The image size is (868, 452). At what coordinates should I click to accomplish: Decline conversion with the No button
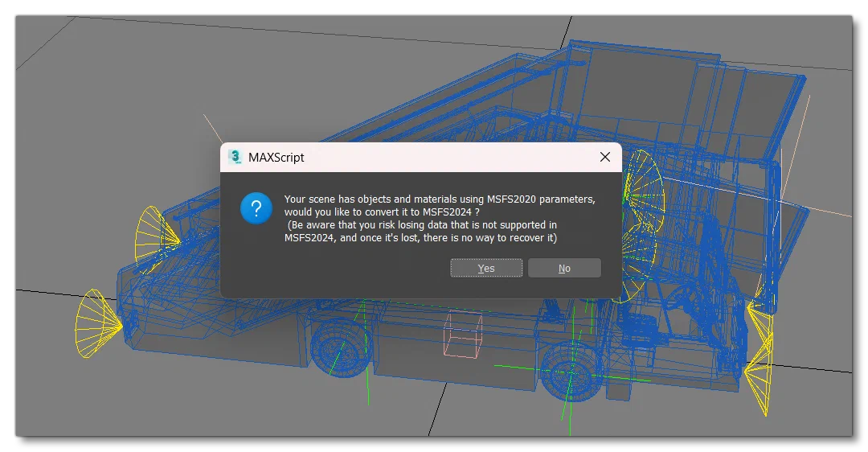tap(564, 268)
